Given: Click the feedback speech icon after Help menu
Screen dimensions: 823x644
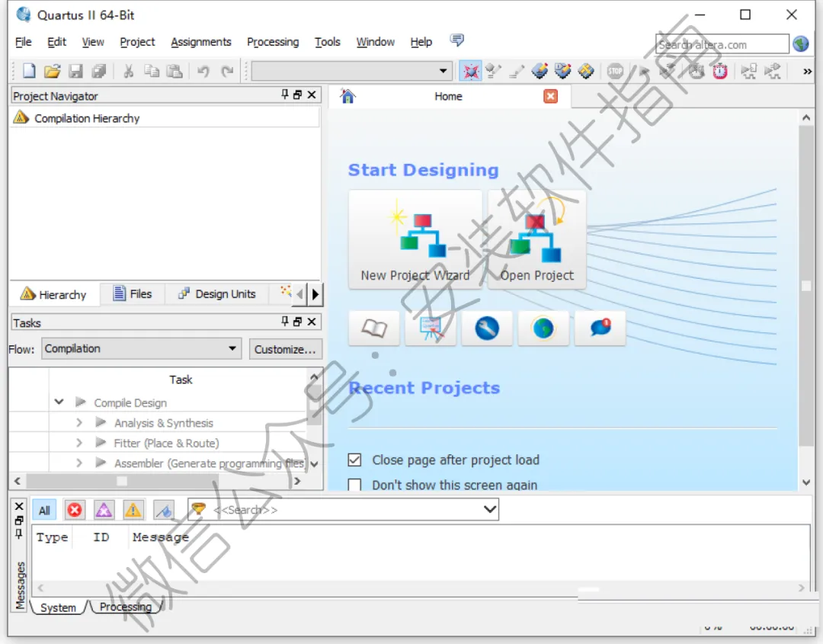Looking at the screenshot, I should point(457,40).
